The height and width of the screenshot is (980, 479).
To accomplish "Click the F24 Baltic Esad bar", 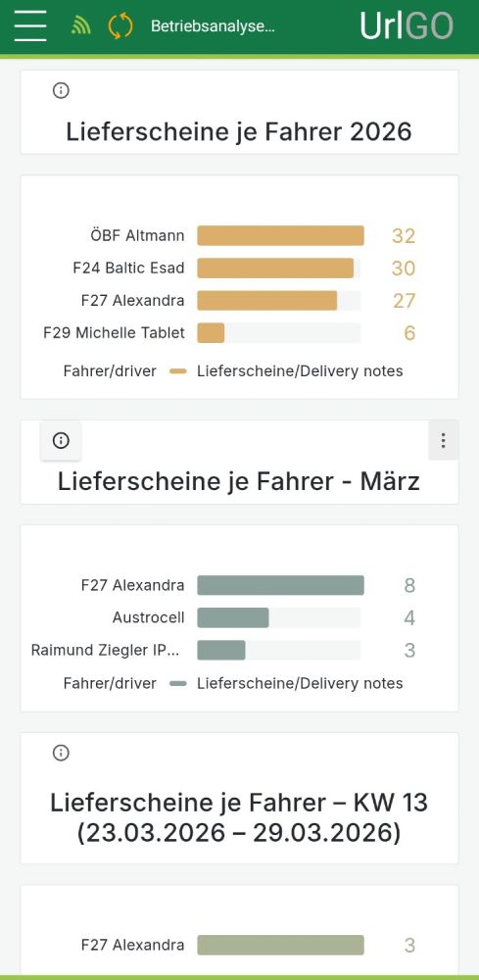I will (x=275, y=269).
